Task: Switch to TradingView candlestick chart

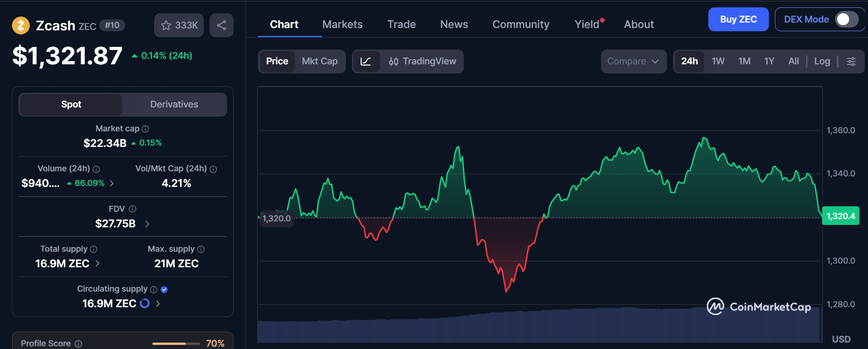Action: 422,62
